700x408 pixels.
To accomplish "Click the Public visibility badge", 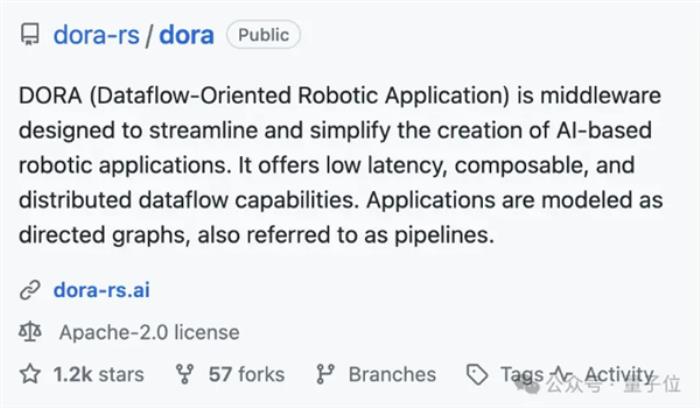I will (x=263, y=34).
